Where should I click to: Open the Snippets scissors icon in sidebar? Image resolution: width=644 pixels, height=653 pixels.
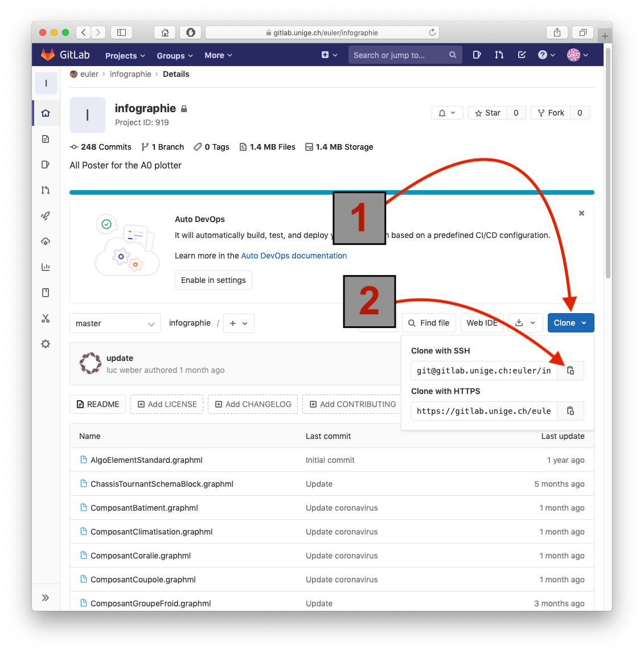click(x=46, y=318)
